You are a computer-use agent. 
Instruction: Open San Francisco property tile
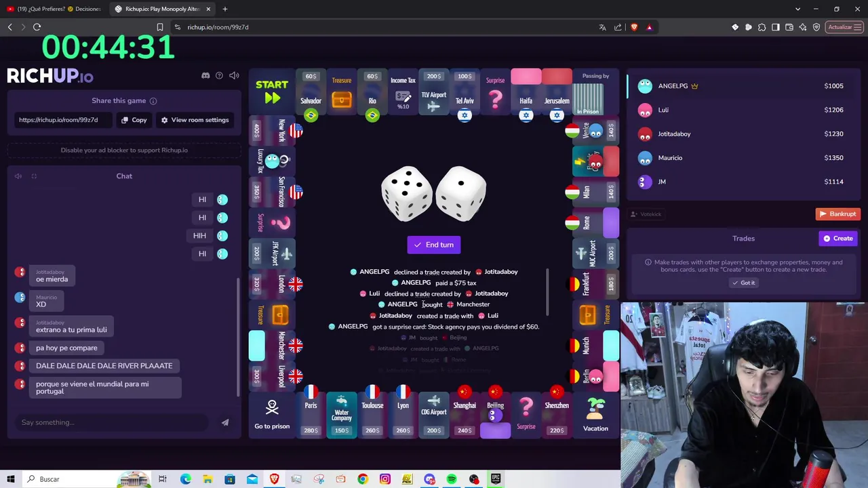(273, 192)
